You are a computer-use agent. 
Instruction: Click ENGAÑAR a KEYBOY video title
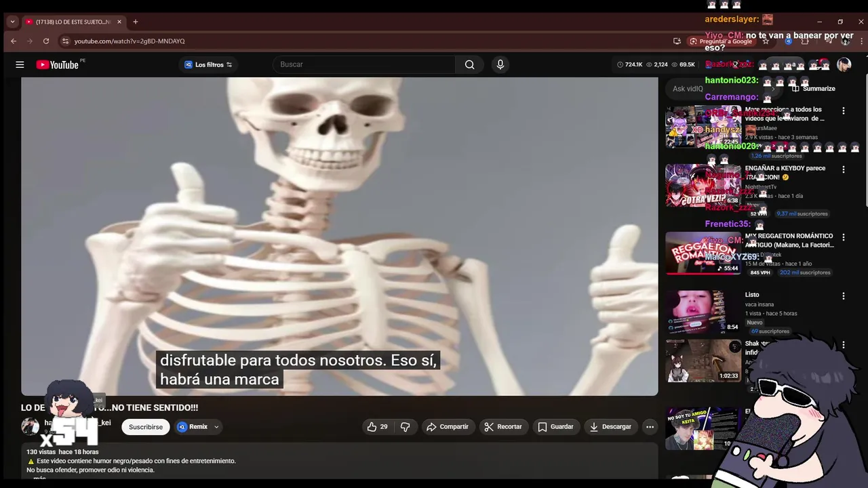(x=785, y=172)
